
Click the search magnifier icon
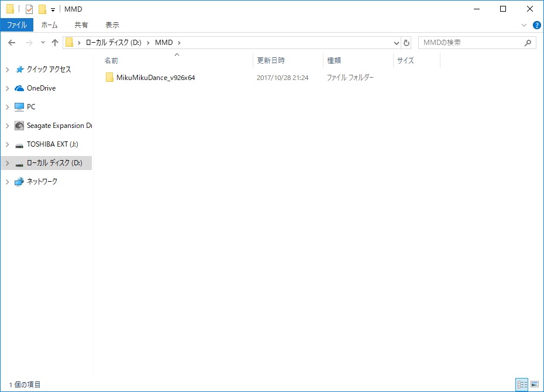pos(528,43)
